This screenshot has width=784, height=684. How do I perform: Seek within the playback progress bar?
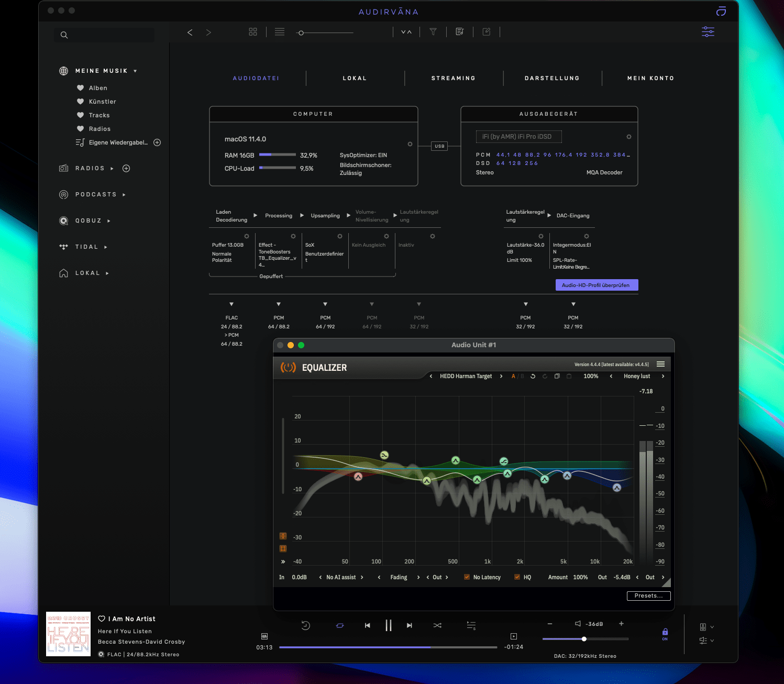(x=388, y=647)
